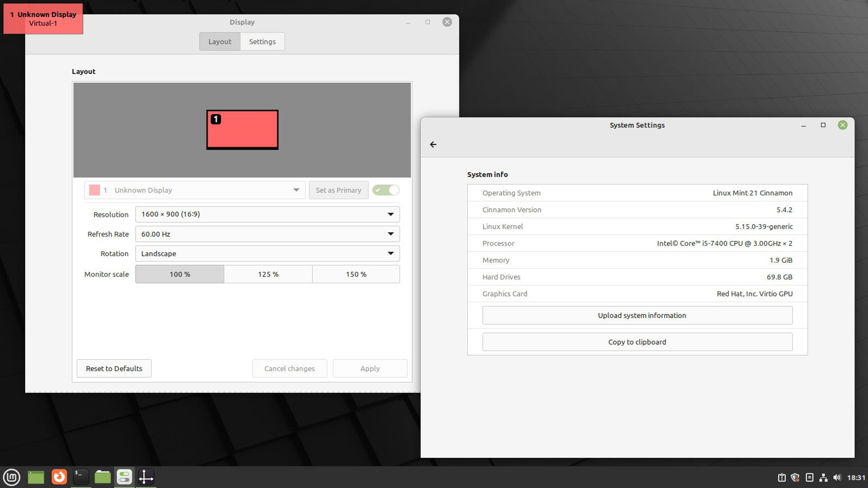The height and width of the screenshot is (488, 868).
Task: Open the Rotation dropdown showing Landscape
Action: (x=267, y=253)
